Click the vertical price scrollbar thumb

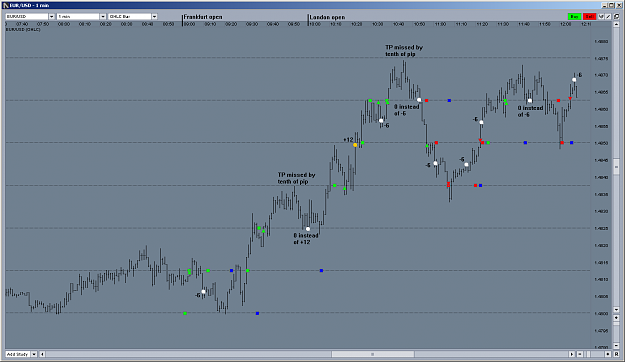[x=616, y=167]
